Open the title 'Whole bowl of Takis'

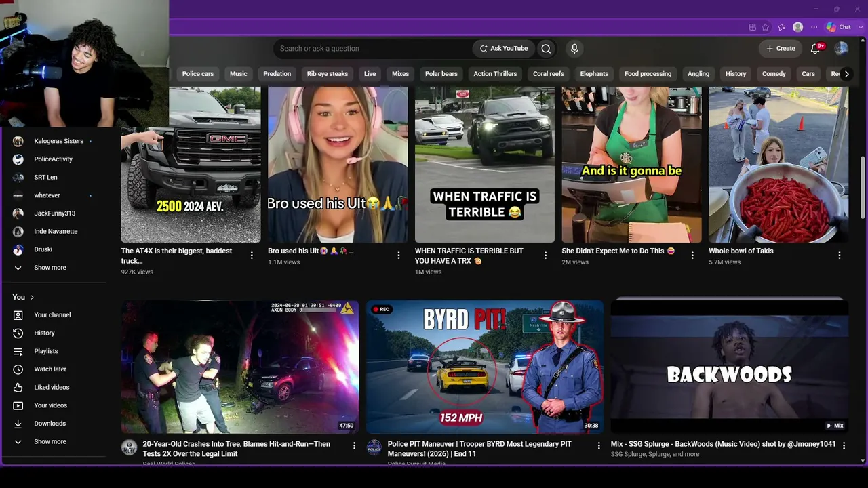click(741, 251)
